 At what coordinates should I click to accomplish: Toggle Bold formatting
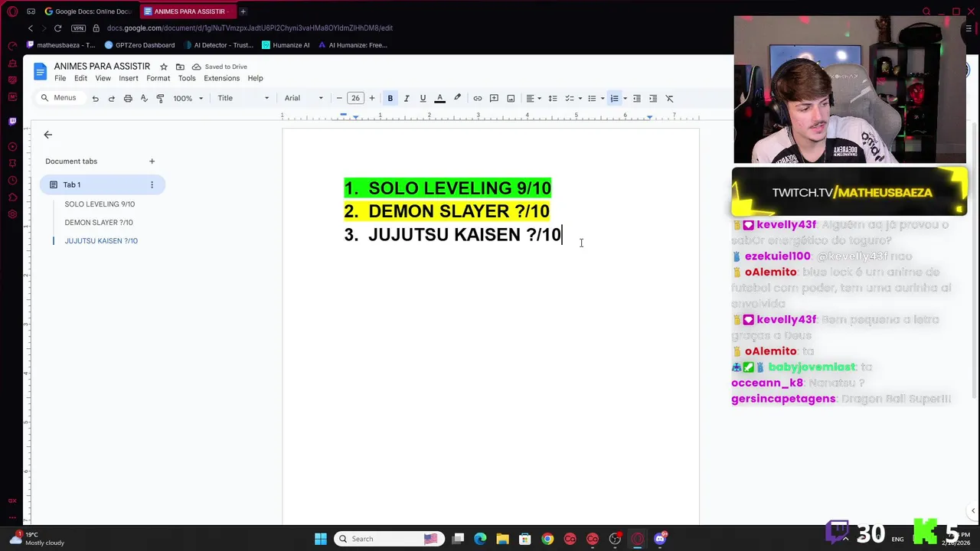click(390, 98)
